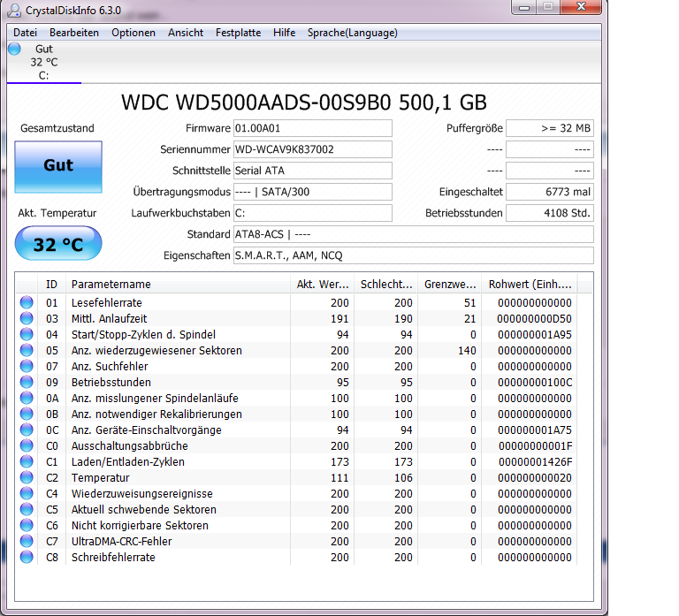Click the status orb for Aktuell schwebende Sektoren
Image resolution: width=679 pixels, height=616 pixels.
[27, 509]
